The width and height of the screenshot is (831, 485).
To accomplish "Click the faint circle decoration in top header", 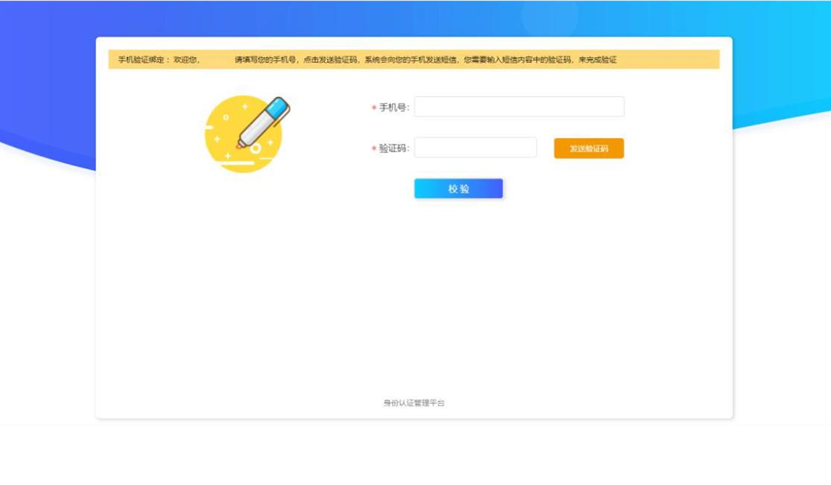I will click(550, 15).
